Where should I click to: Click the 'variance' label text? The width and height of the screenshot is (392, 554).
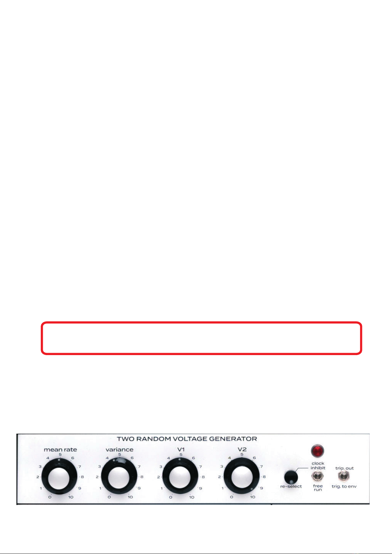tap(119, 449)
